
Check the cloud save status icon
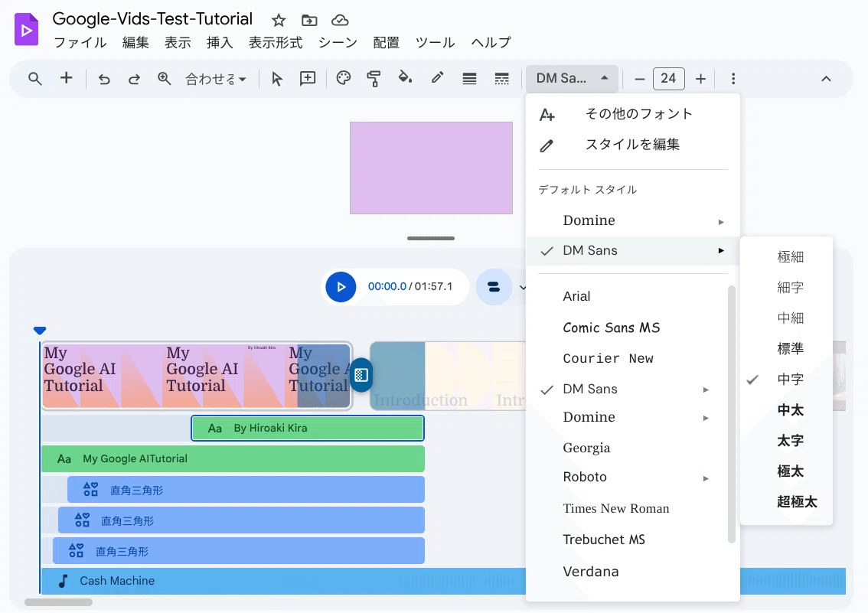tap(340, 21)
